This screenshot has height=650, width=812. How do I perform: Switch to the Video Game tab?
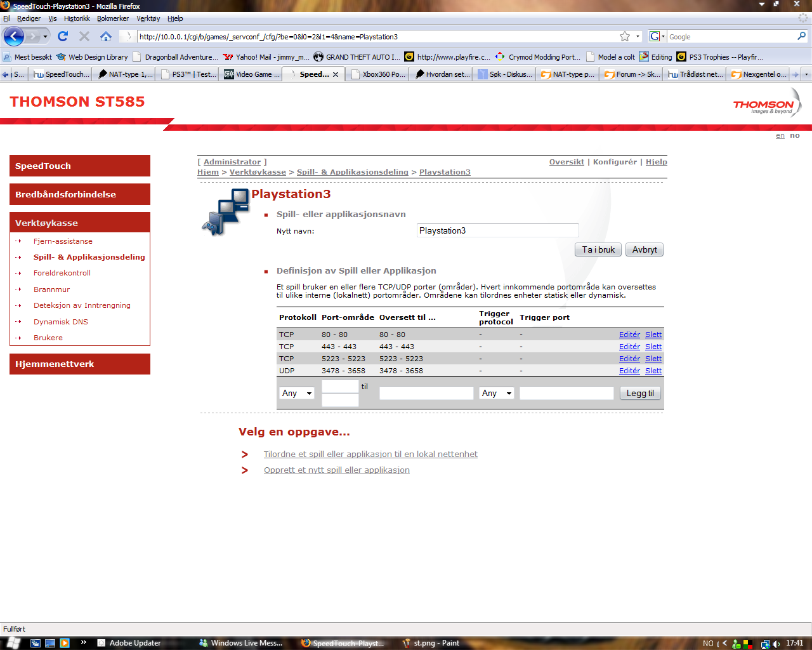(x=251, y=74)
